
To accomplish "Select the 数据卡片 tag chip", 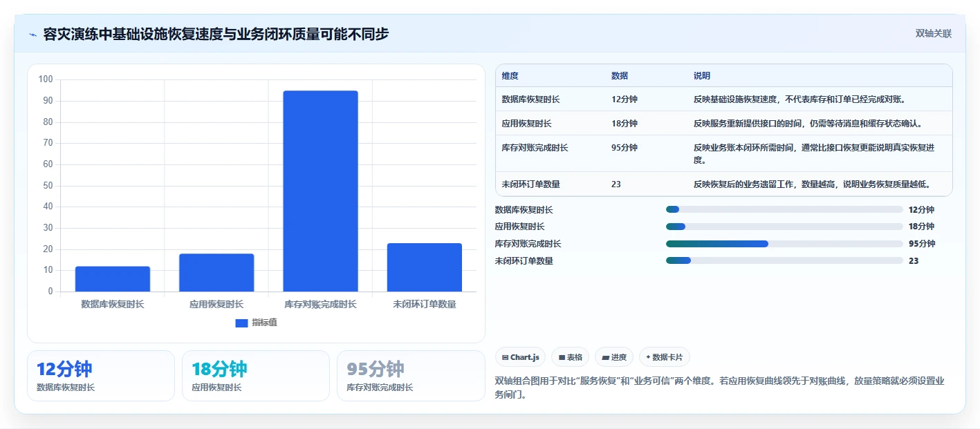I will click(x=664, y=357).
